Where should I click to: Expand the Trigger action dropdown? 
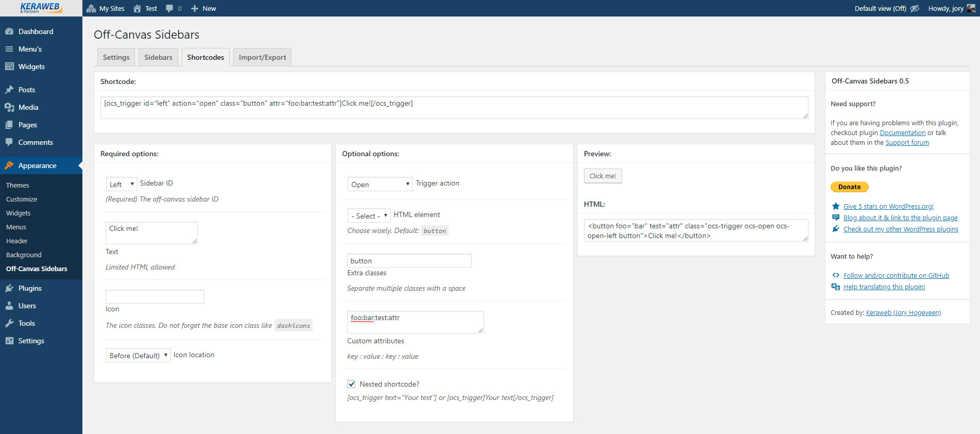[x=380, y=184]
